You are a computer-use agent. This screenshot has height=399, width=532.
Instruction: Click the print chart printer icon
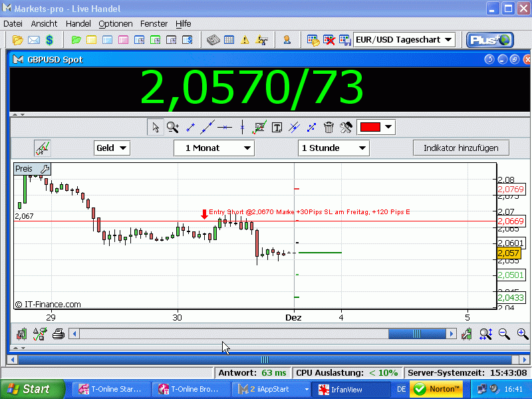point(59,334)
